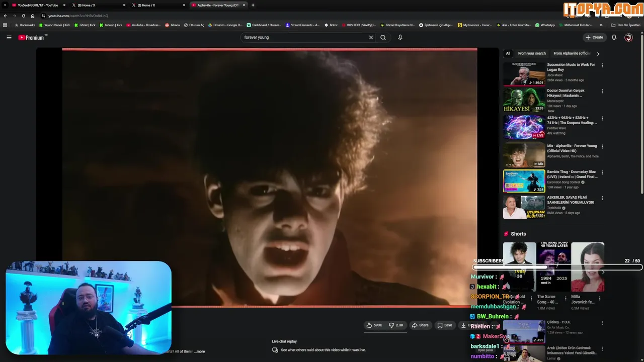Image resolution: width=644 pixels, height=362 pixels.
Task: Share the video
Action: coord(420,325)
